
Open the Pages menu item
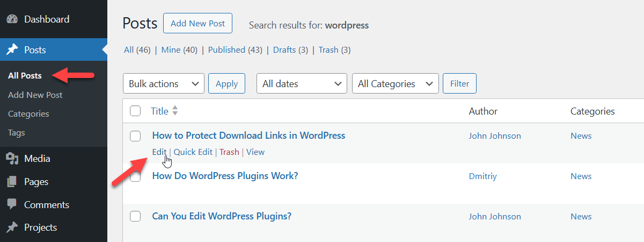[54, 182]
